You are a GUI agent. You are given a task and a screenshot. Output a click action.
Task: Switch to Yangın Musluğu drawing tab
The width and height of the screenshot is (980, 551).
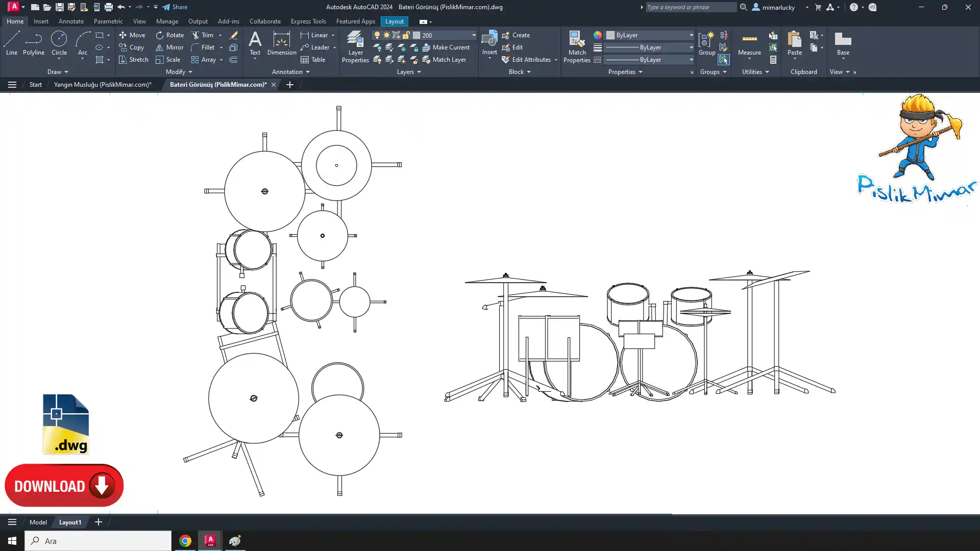pos(103,85)
